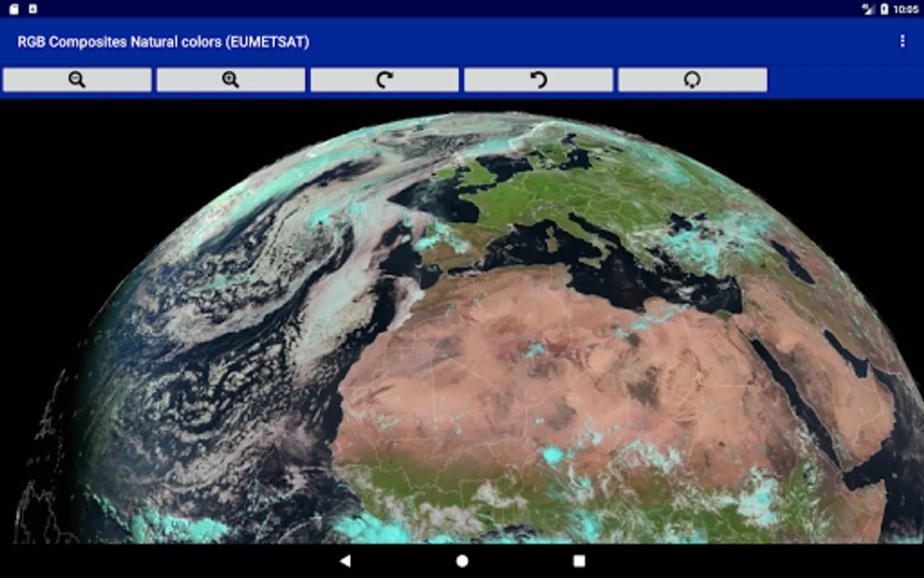Tap the signal strength icon in status bar
Viewport: 924px width, 578px height.
pos(868,9)
